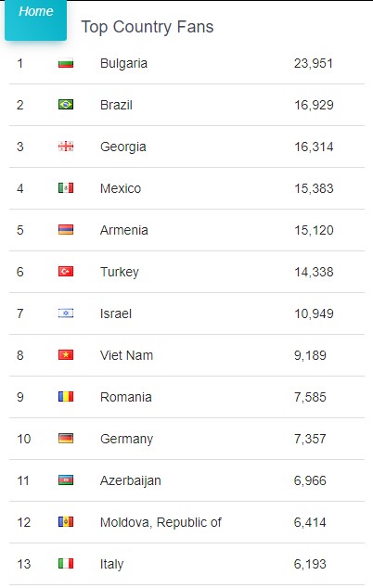
Task: Click the Turkey flag icon
Action: pos(66,271)
